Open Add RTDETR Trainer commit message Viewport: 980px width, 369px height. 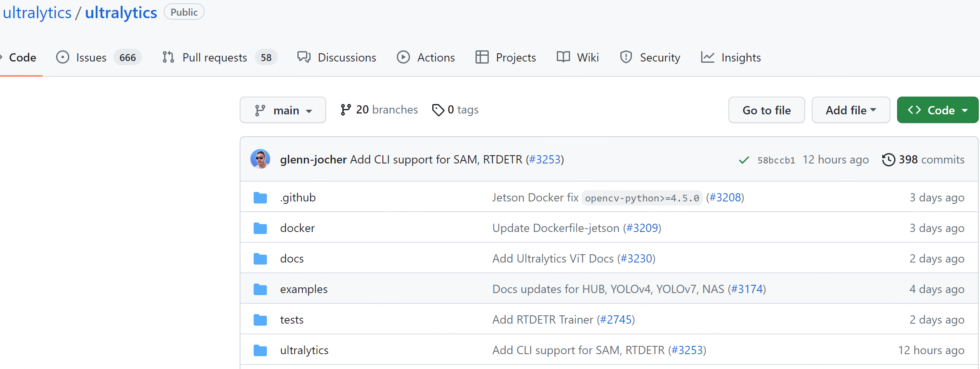pos(543,319)
